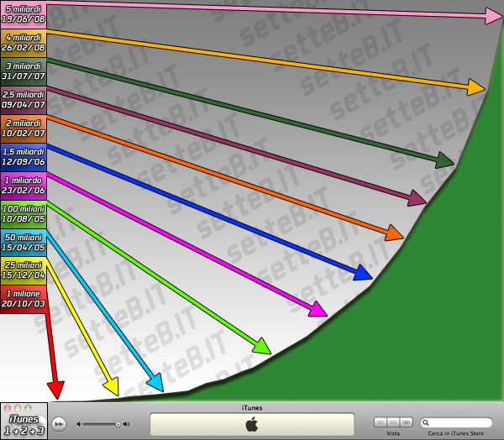Viewport: 504px width, 440px height.
Task: Click the "50 milioni 15/04/'05" label
Action: (x=24, y=243)
